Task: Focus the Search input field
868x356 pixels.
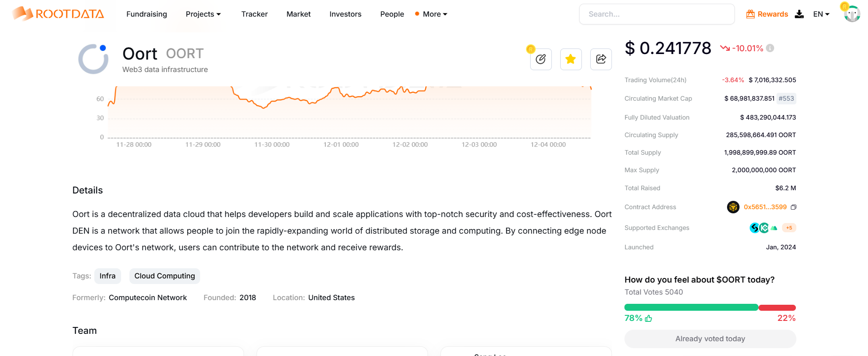Action: [657, 14]
